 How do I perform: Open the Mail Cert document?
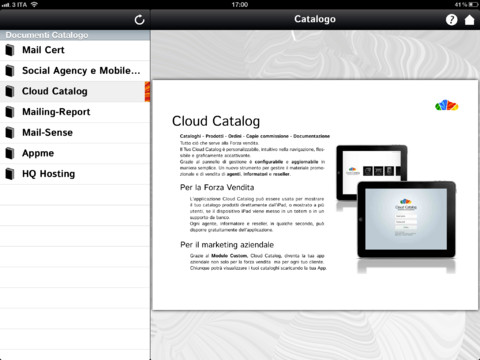[75, 50]
